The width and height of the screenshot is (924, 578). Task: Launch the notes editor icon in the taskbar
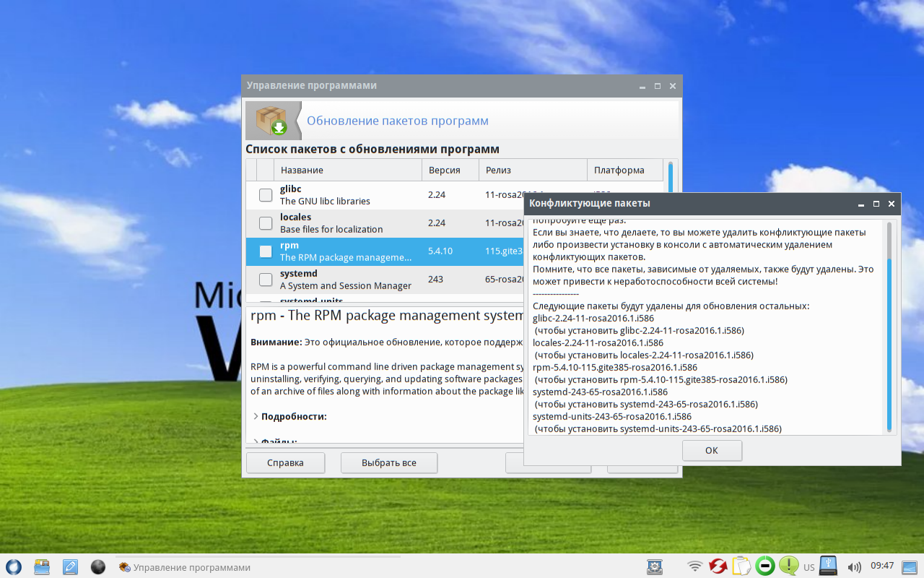tap(70, 566)
